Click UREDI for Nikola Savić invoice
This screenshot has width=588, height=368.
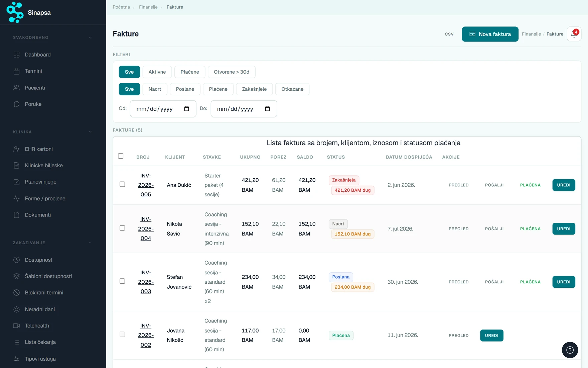coord(564,229)
